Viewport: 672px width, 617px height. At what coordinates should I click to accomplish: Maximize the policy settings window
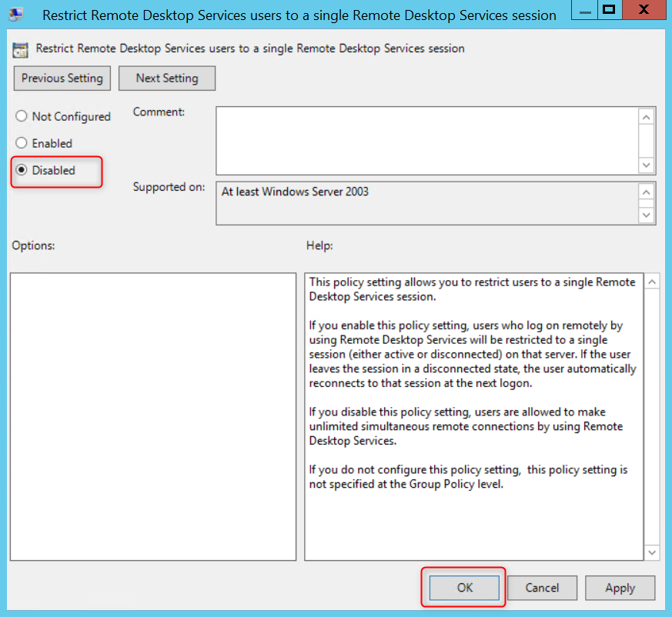coord(609,10)
